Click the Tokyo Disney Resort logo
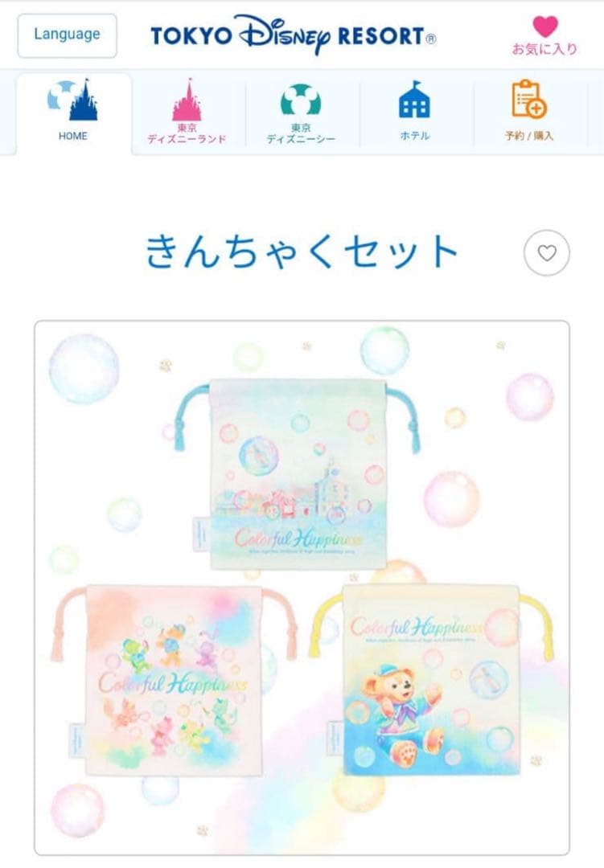 click(293, 35)
